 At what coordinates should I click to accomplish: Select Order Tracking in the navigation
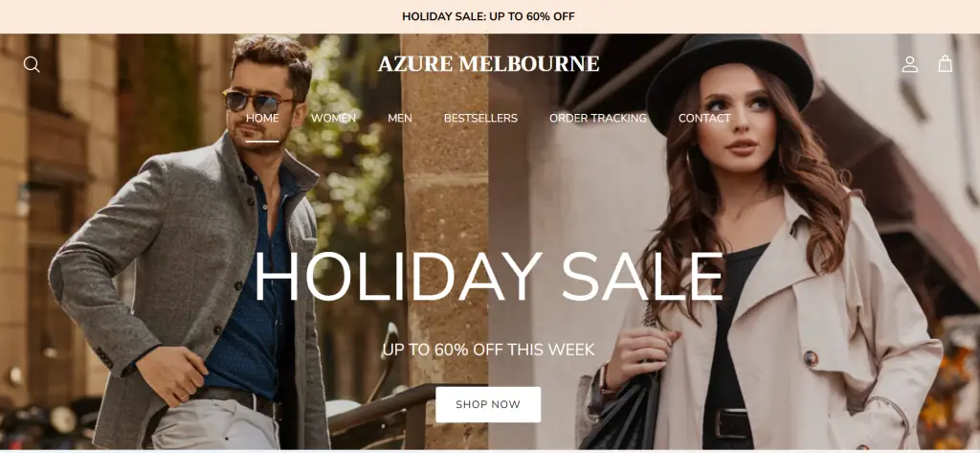598,118
